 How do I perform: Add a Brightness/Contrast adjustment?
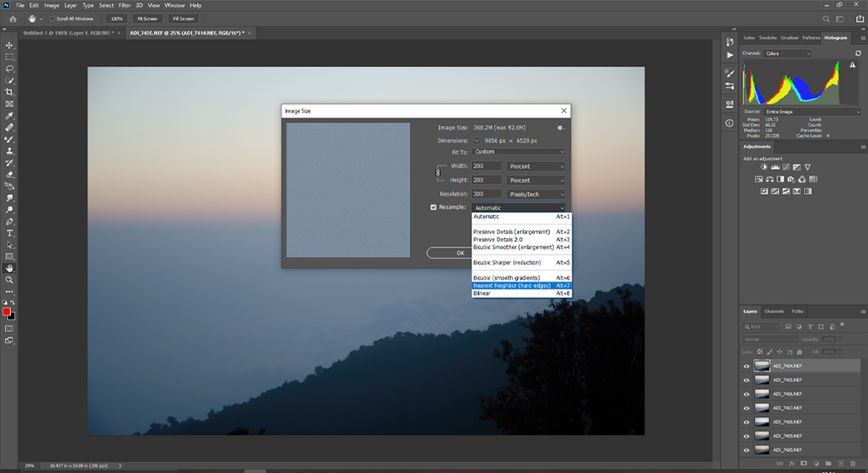764,167
